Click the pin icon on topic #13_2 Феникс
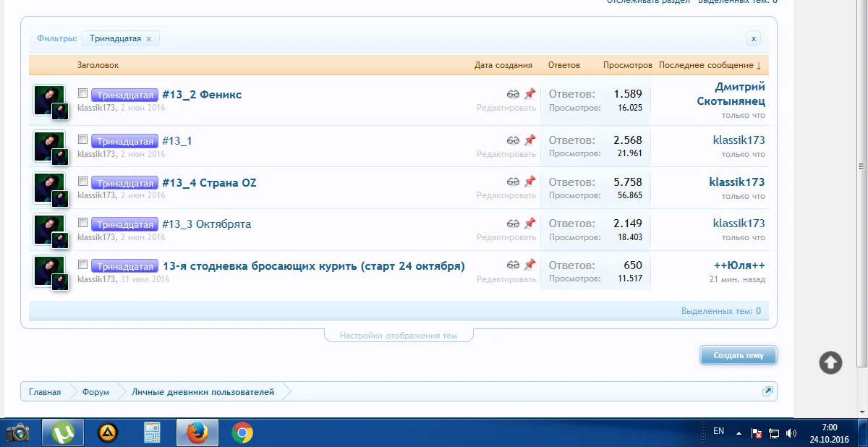868x447 pixels. tap(532, 93)
